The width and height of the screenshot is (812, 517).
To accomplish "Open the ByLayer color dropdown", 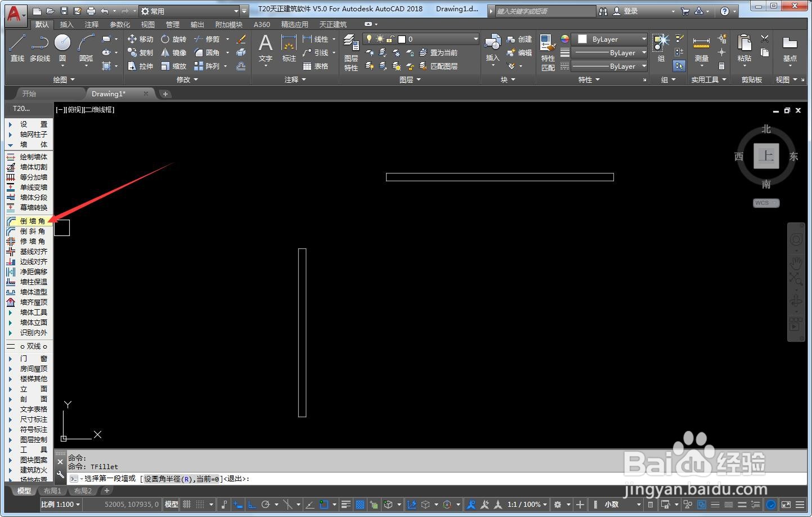I will tap(609, 39).
